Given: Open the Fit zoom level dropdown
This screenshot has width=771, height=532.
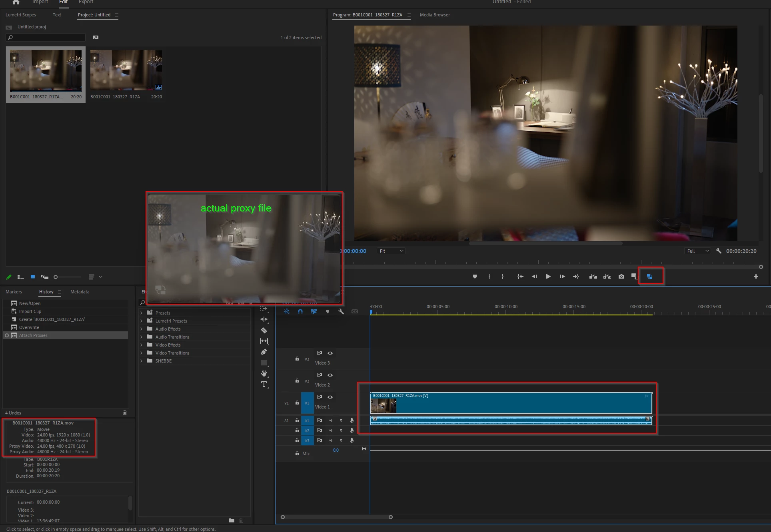Looking at the screenshot, I should (391, 251).
